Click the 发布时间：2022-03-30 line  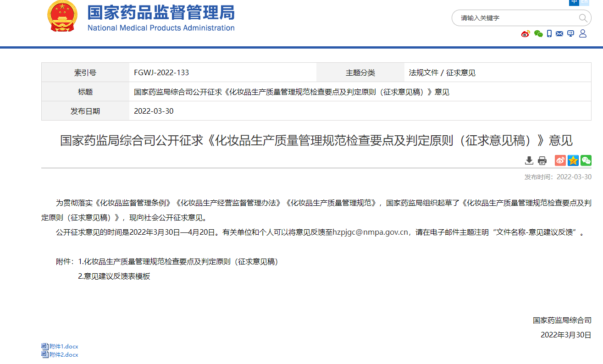pyautogui.click(x=558, y=177)
